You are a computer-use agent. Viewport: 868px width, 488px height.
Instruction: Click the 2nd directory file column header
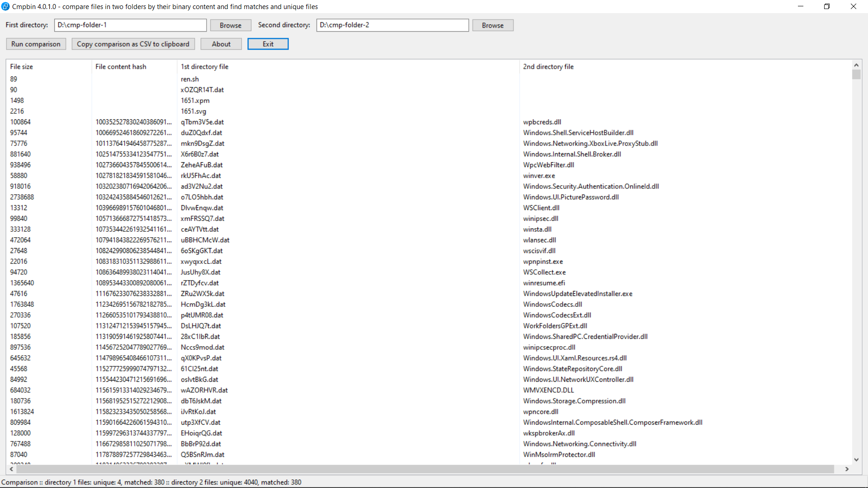(548, 66)
